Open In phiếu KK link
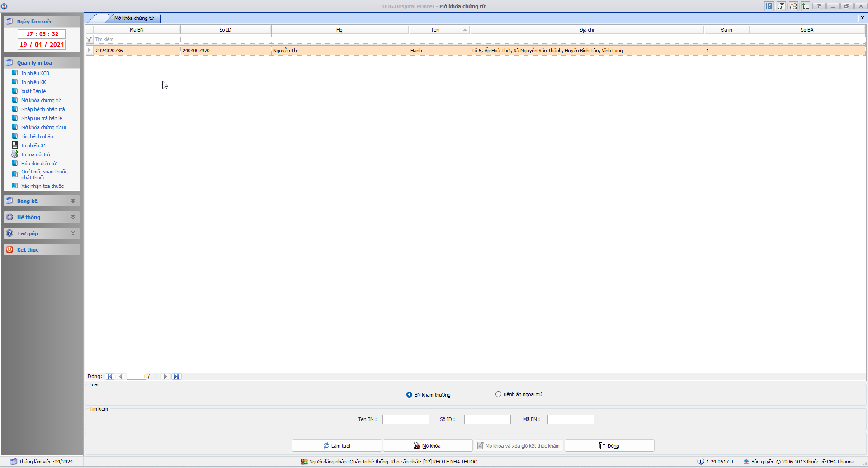 pyautogui.click(x=33, y=82)
